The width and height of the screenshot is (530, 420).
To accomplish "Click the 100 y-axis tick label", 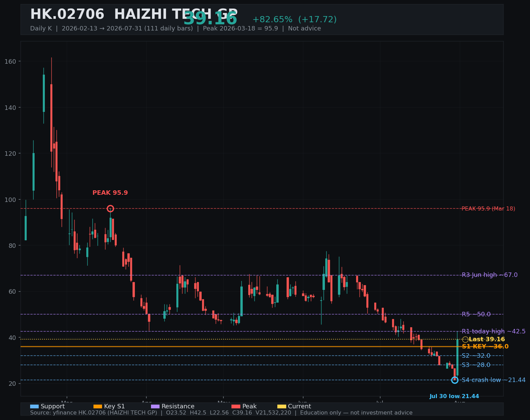I will coord(11,200).
